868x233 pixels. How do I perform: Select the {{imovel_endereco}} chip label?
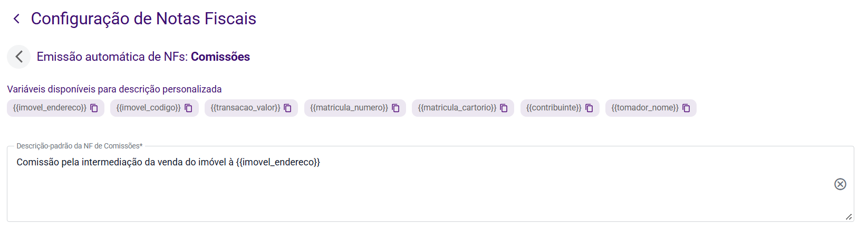50,108
